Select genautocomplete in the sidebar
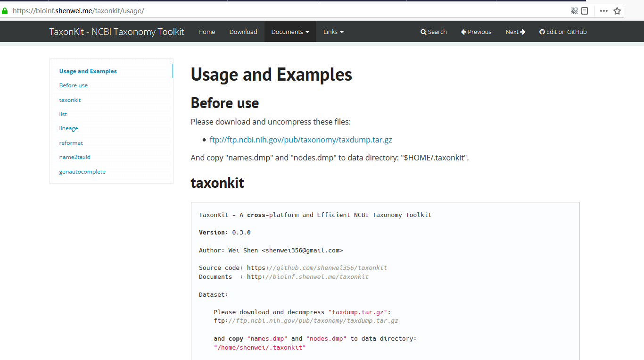This screenshot has height=360, width=644. (83, 172)
